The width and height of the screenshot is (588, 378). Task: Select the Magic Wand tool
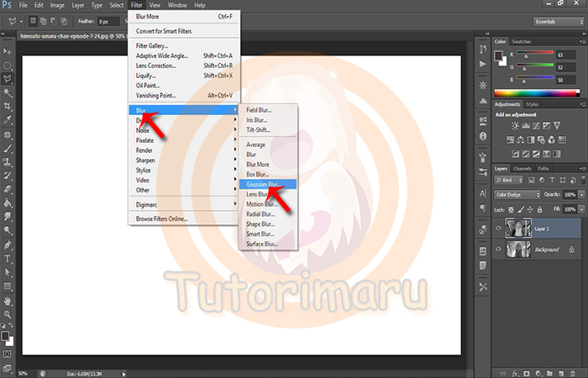(7, 92)
